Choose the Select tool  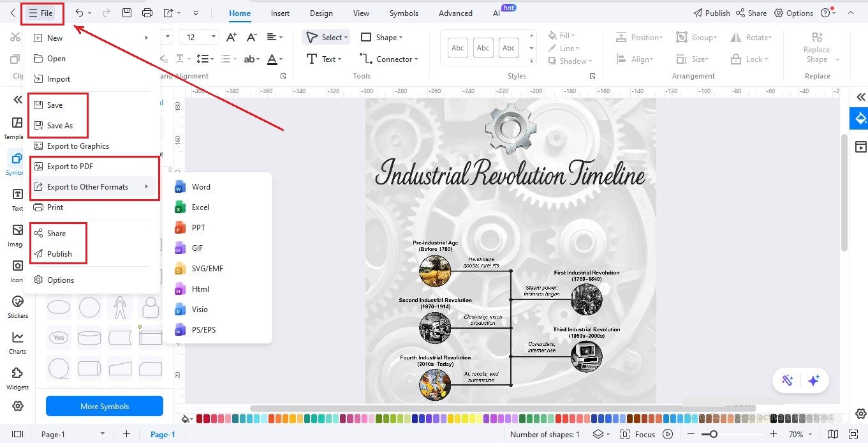327,38
